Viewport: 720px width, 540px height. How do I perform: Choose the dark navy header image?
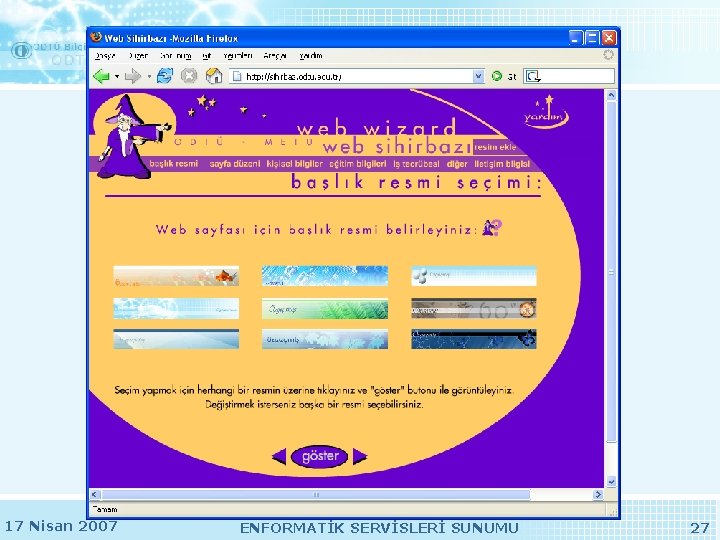coord(473,339)
